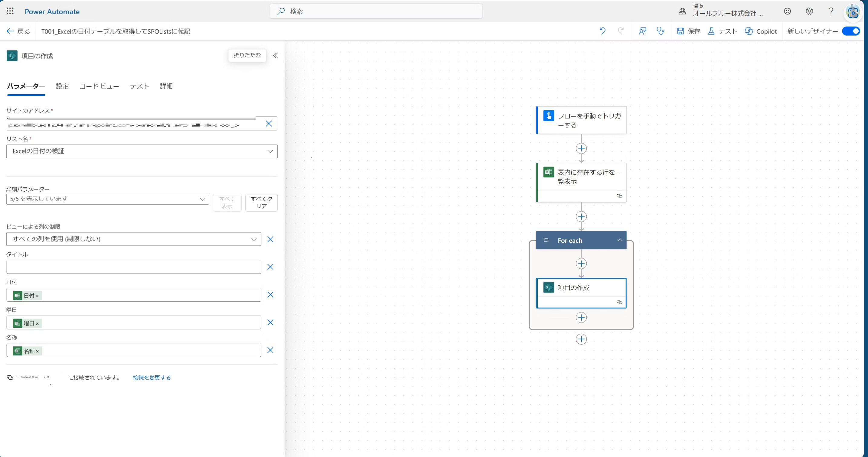Click the すべてクリア button
The height and width of the screenshot is (457, 868).
261,203
